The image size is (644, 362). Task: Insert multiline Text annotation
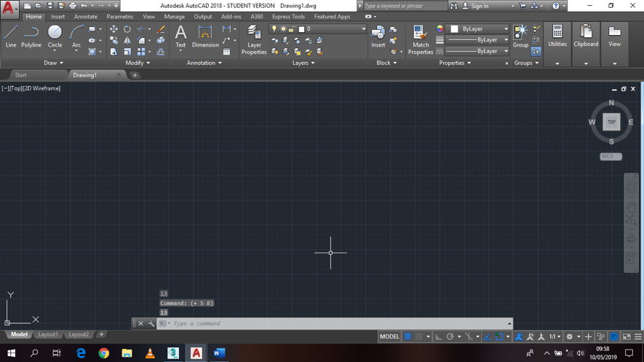coord(180,36)
